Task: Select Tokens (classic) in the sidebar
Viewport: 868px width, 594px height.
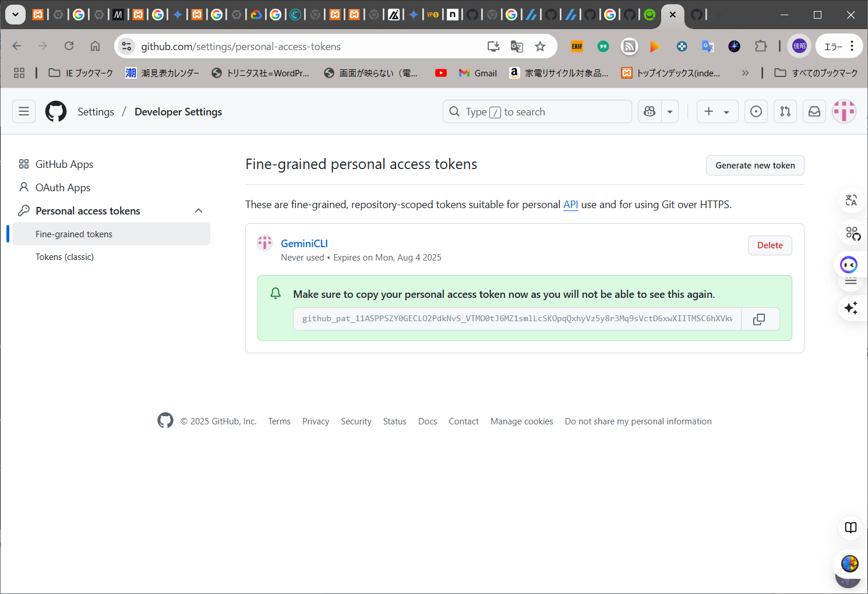Action: 65,257
